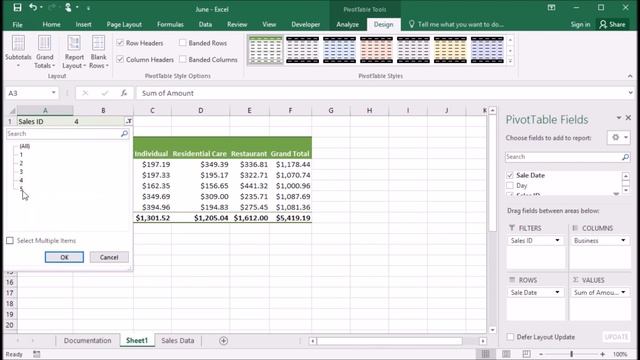The image size is (640, 360).
Task: Switch to the Sales Data sheet tab
Action: 178,340
